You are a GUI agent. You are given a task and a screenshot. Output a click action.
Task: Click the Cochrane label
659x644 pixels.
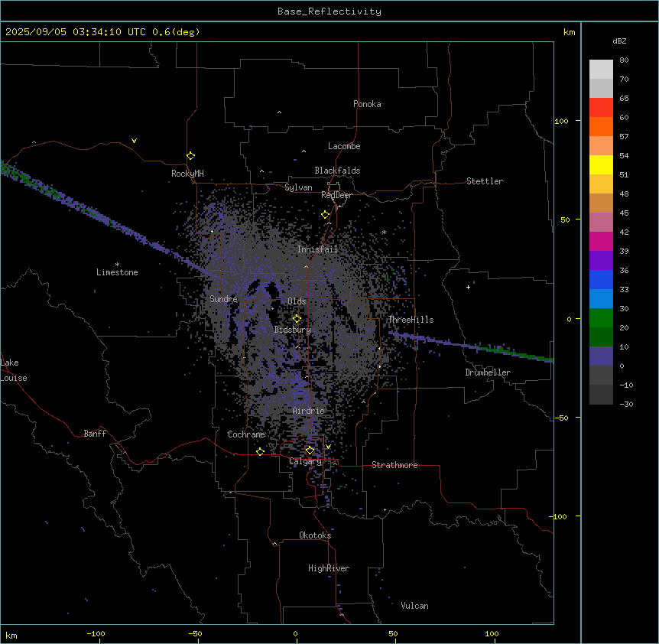pyautogui.click(x=246, y=434)
